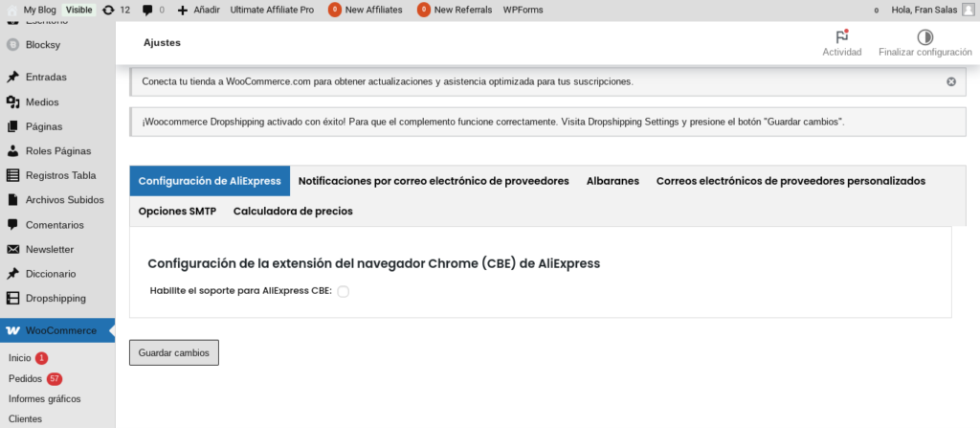The width and height of the screenshot is (980, 428).
Task: Open the updates icon showing 12
Action: (x=108, y=10)
